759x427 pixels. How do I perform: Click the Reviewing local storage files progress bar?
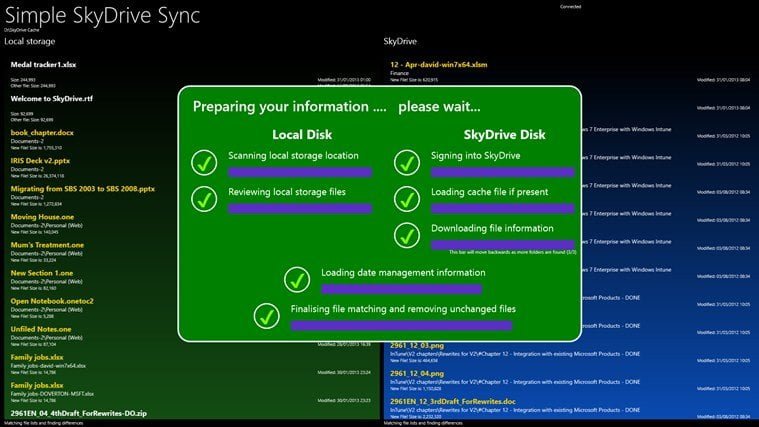pos(300,209)
